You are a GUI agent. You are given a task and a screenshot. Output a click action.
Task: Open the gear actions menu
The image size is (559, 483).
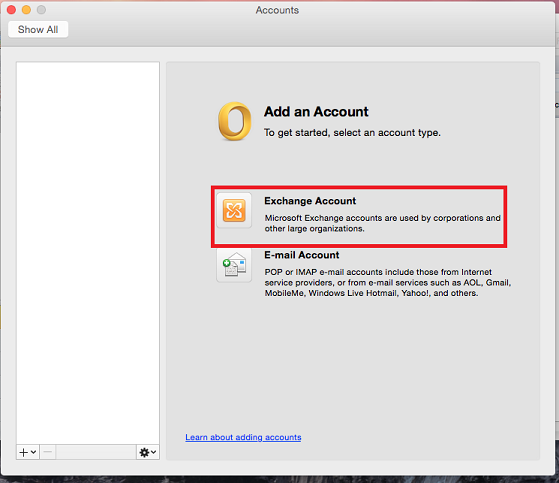pyautogui.click(x=144, y=452)
